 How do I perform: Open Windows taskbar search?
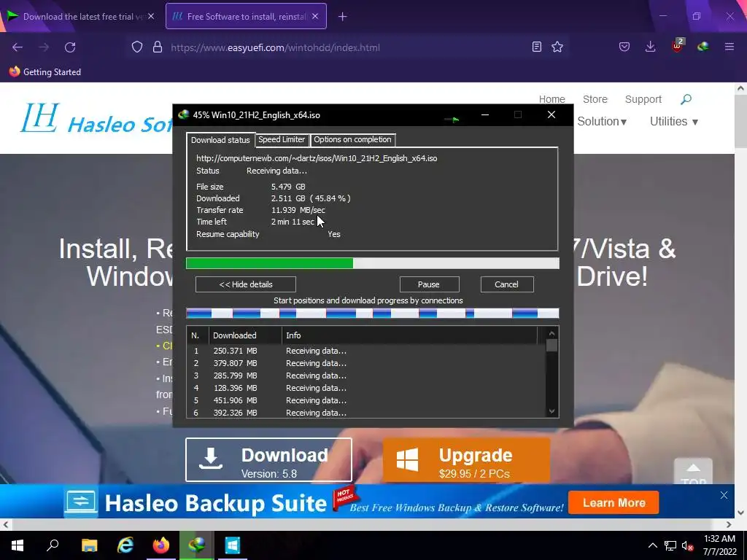pyautogui.click(x=53, y=545)
